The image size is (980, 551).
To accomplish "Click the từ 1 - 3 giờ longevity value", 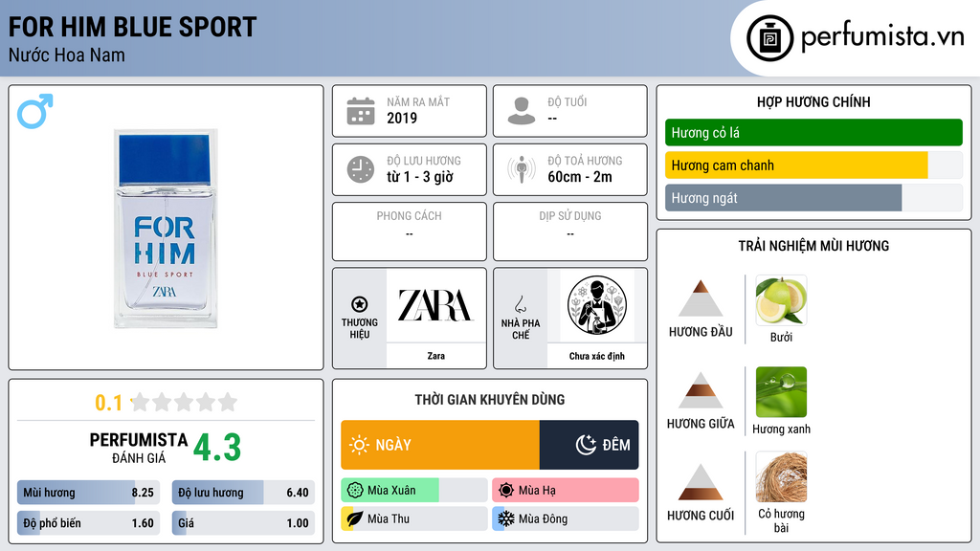I will (x=420, y=177).
